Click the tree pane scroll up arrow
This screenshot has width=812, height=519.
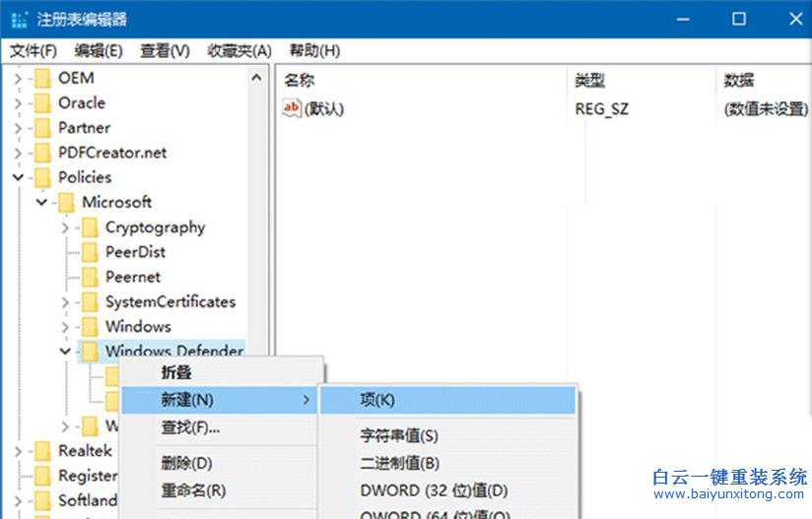[256, 78]
